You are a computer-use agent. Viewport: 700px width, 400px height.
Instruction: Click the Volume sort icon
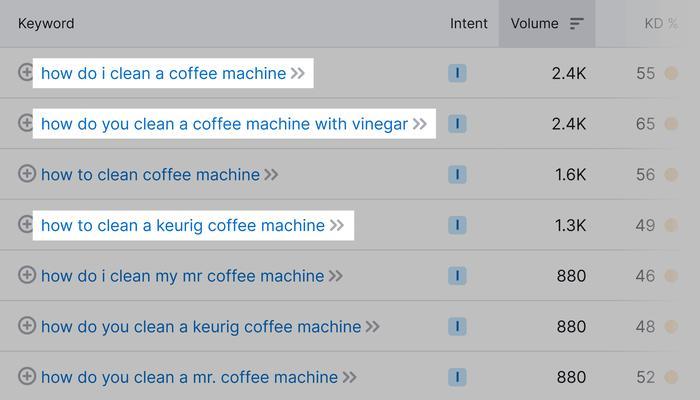(576, 24)
